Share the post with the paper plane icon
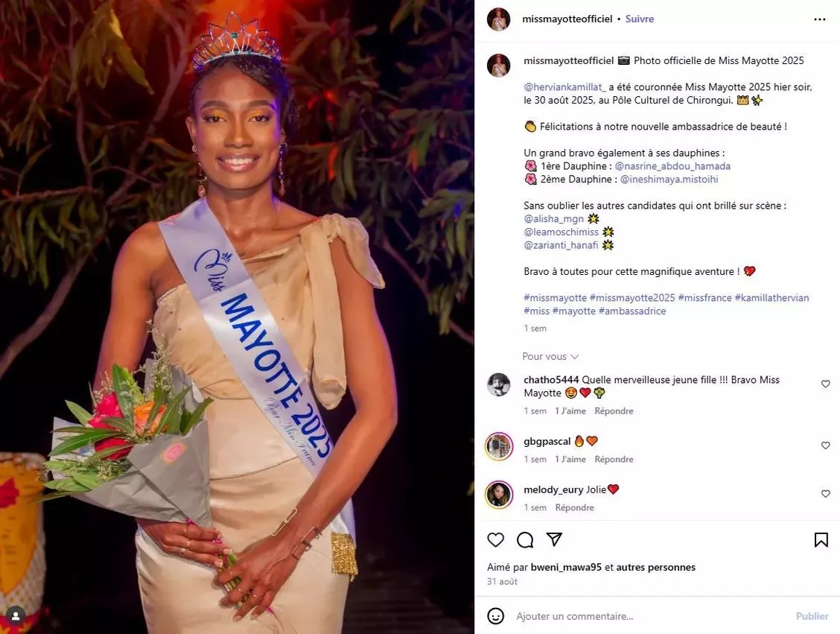 554,539
